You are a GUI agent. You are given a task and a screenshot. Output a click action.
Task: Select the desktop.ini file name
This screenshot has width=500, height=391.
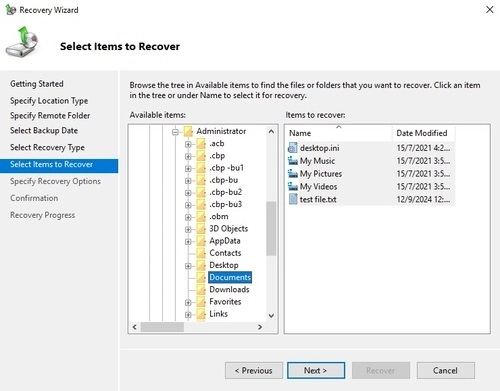319,148
